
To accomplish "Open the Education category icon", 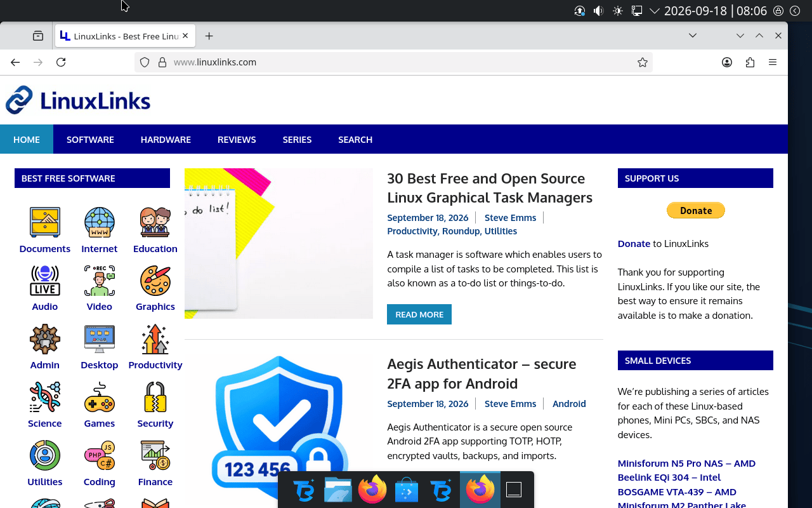I will click(x=155, y=222).
